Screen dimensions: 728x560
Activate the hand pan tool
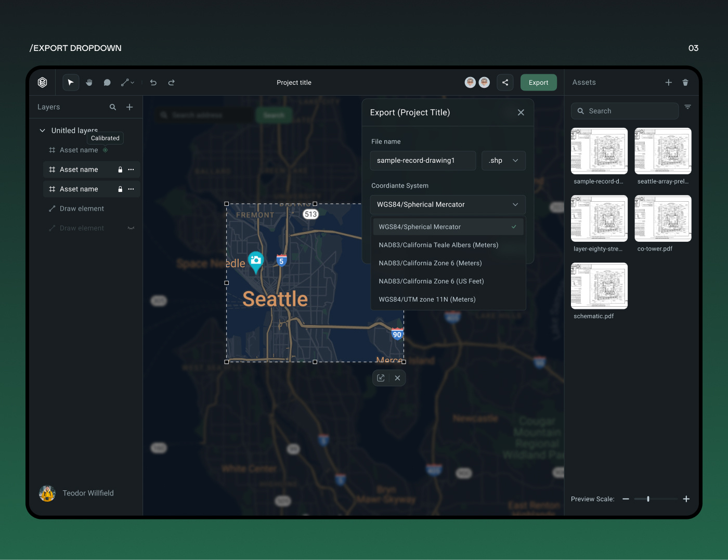(89, 82)
